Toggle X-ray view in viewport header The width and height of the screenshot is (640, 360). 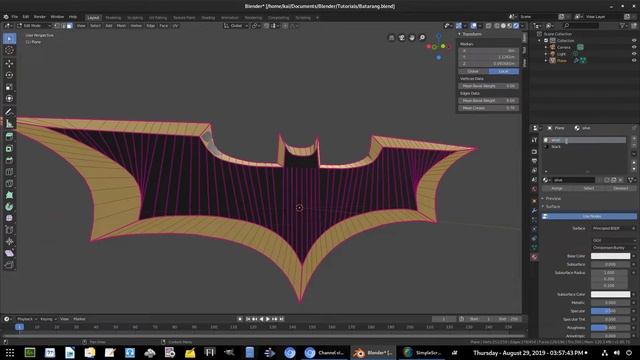tap(489, 26)
